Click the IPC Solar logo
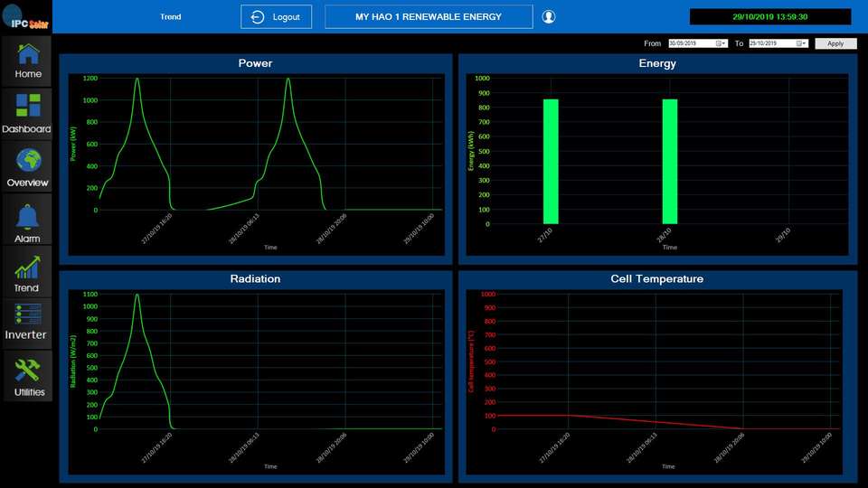Viewport: 868px width, 488px height. [25, 16]
